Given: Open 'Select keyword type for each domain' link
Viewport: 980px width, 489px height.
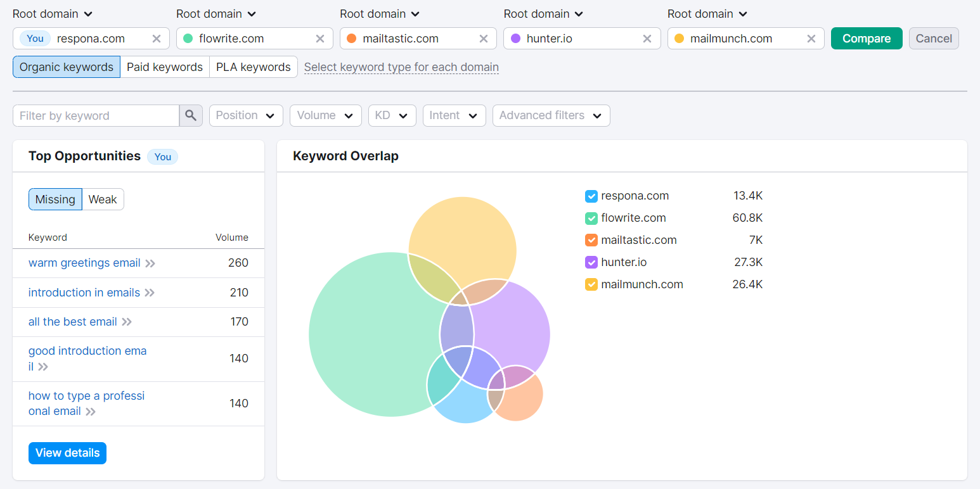Looking at the screenshot, I should click(401, 67).
